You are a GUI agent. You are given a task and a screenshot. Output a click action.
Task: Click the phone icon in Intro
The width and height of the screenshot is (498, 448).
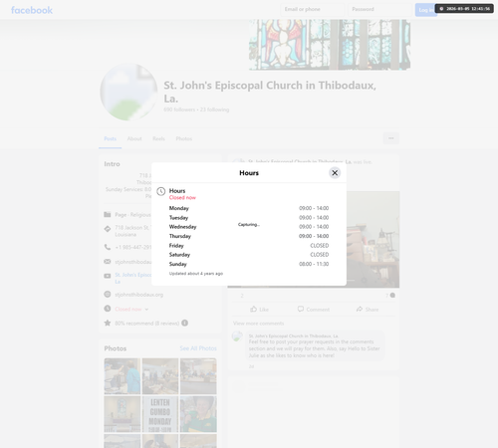[x=108, y=247]
